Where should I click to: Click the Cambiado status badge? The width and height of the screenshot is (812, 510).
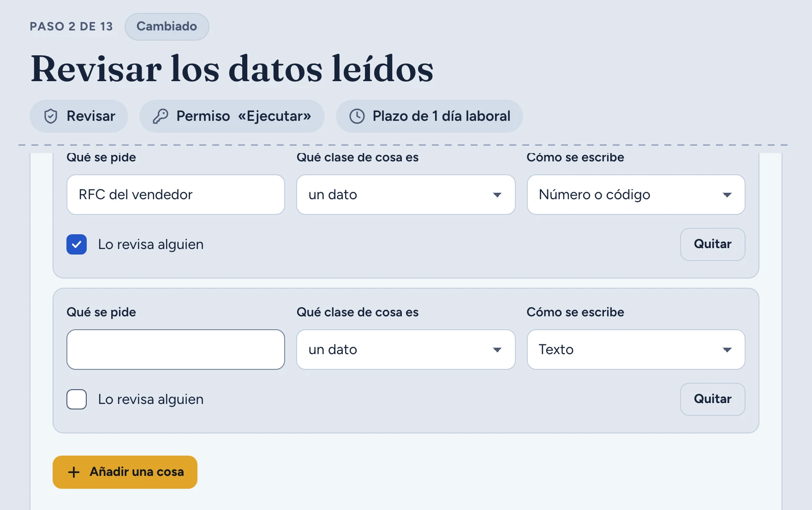coord(167,26)
